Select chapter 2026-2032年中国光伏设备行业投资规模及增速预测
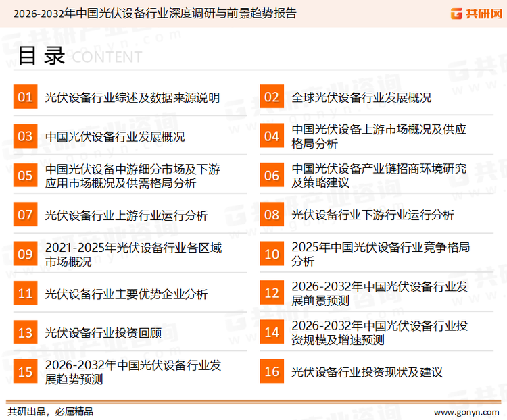507x420 pixels. [x=380, y=333]
